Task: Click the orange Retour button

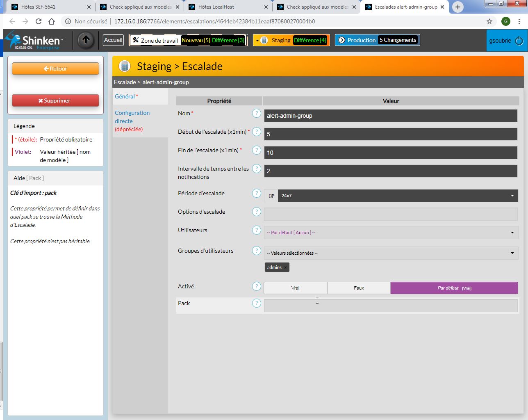Action: pyautogui.click(x=55, y=68)
